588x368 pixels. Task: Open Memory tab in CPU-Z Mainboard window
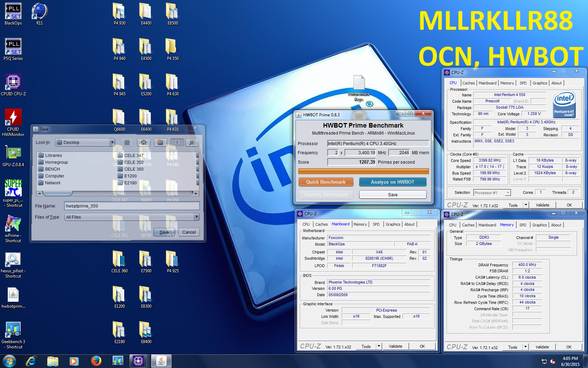coord(360,224)
